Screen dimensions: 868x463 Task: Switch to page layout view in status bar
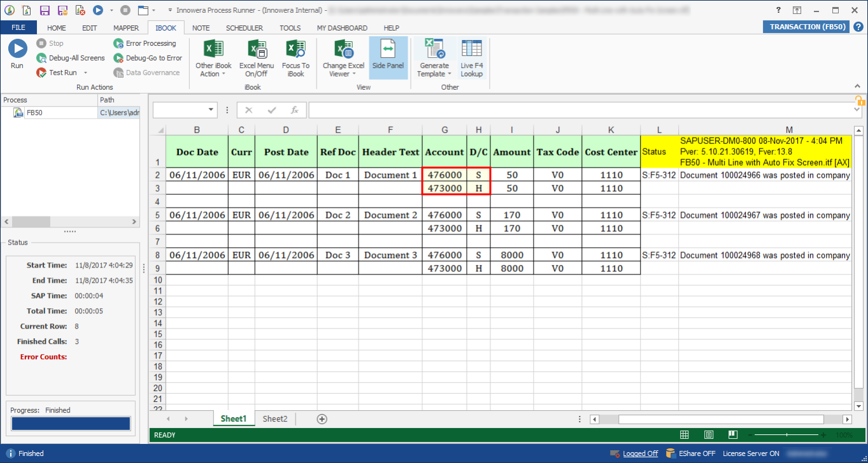[x=709, y=435]
